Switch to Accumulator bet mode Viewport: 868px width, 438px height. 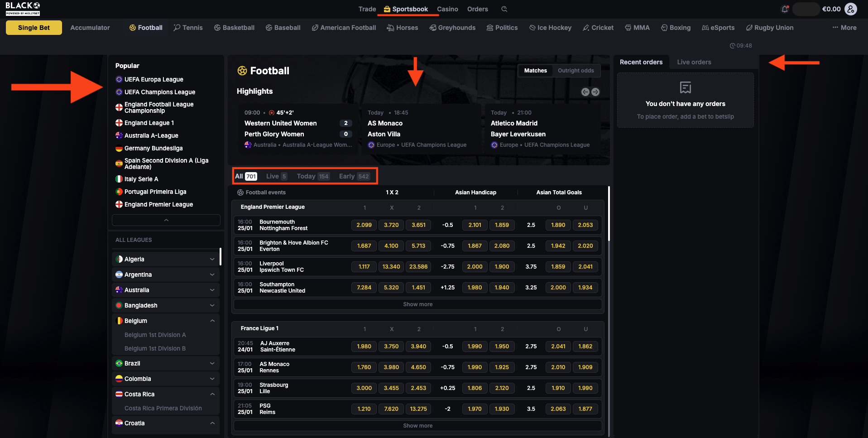coord(90,28)
